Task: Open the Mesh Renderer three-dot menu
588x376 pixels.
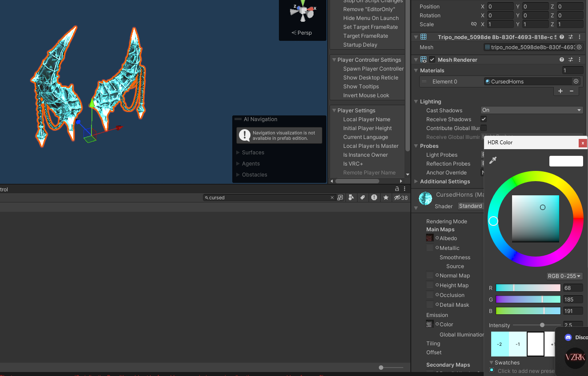Action: point(580,59)
